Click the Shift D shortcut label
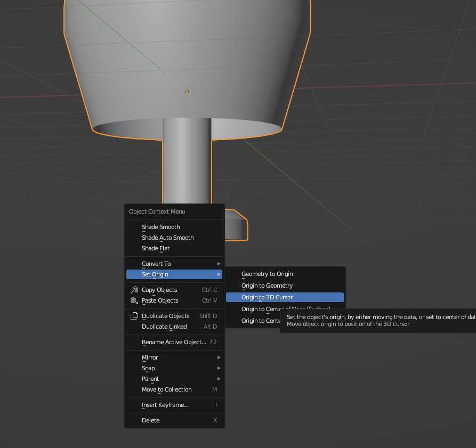Image resolution: width=476 pixels, height=448 pixels. [x=208, y=316]
